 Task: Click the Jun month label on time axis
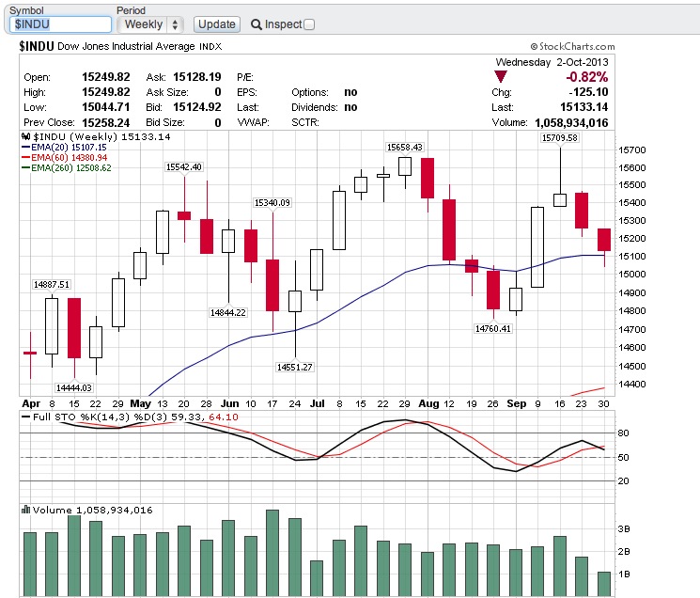coord(229,403)
